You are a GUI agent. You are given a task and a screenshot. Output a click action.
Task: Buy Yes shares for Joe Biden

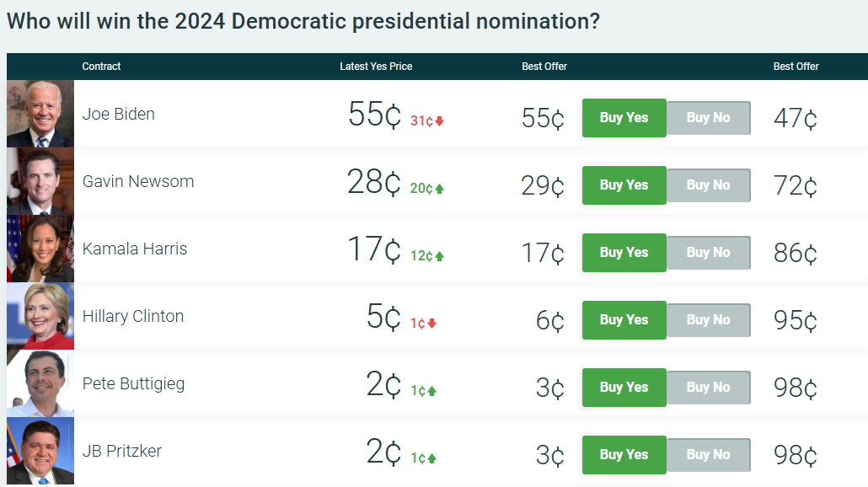[x=624, y=118]
